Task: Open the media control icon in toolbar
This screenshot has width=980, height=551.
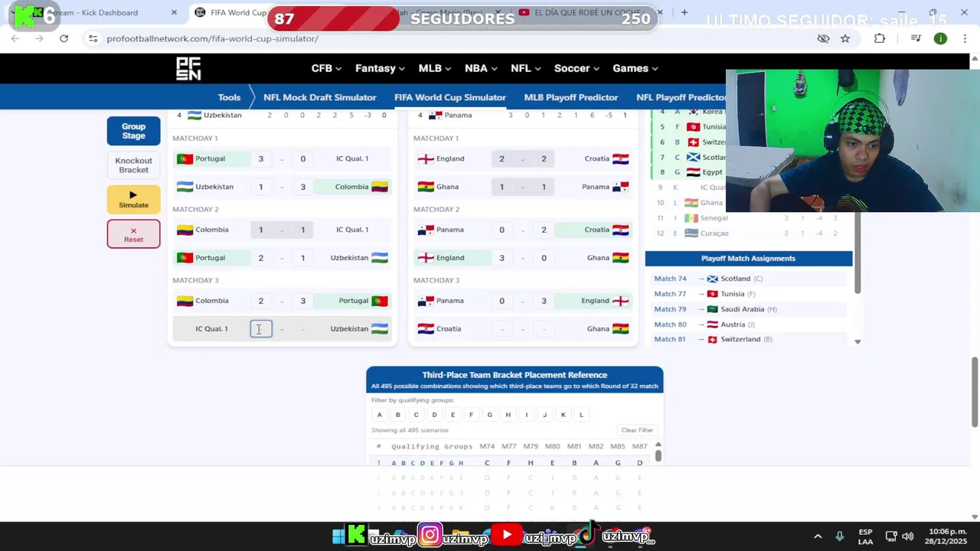Action: pos(916,38)
